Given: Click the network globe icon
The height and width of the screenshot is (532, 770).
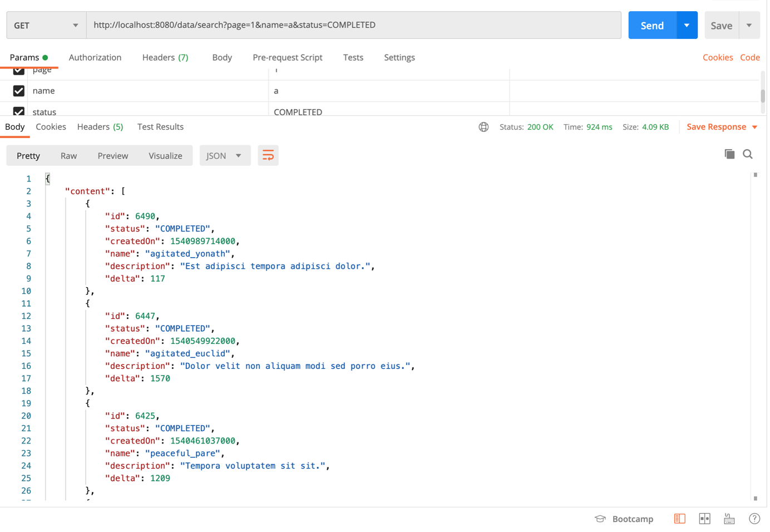Looking at the screenshot, I should 483,127.
